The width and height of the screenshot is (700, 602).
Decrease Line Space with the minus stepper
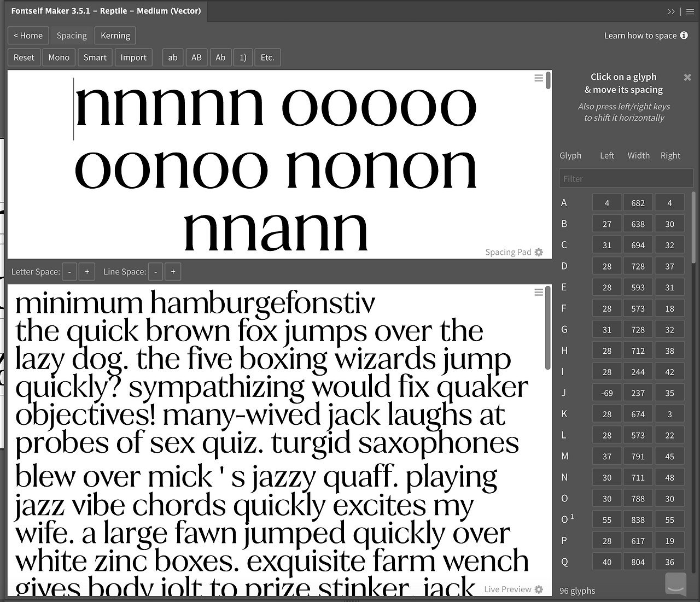155,271
